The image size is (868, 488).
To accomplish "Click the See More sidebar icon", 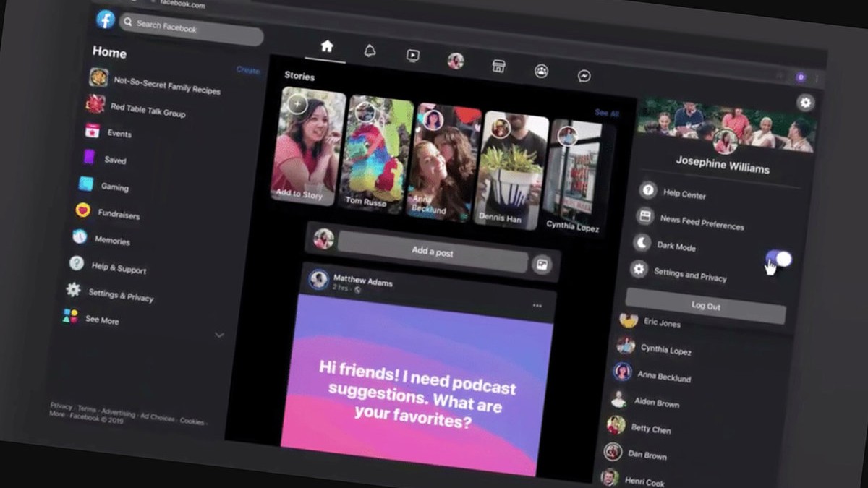I will [x=70, y=316].
